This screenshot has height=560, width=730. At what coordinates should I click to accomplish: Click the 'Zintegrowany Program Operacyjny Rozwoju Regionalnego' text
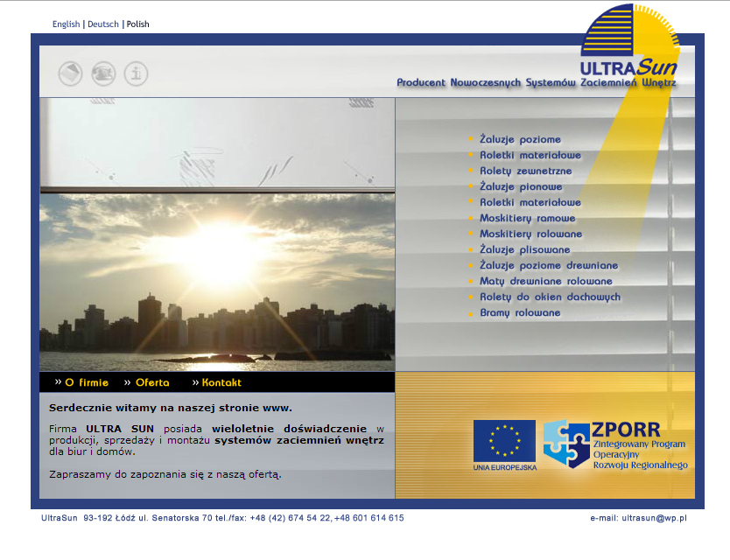[x=640, y=454]
